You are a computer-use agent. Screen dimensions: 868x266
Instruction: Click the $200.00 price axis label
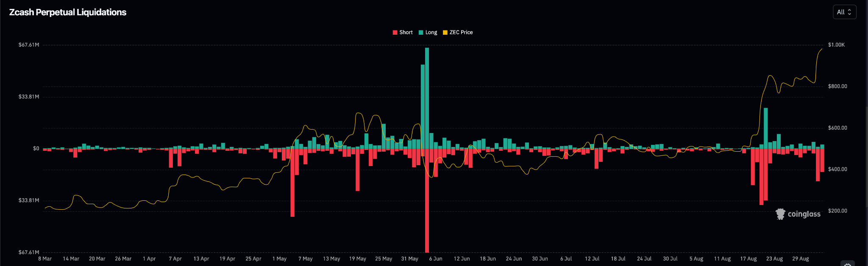coord(837,211)
